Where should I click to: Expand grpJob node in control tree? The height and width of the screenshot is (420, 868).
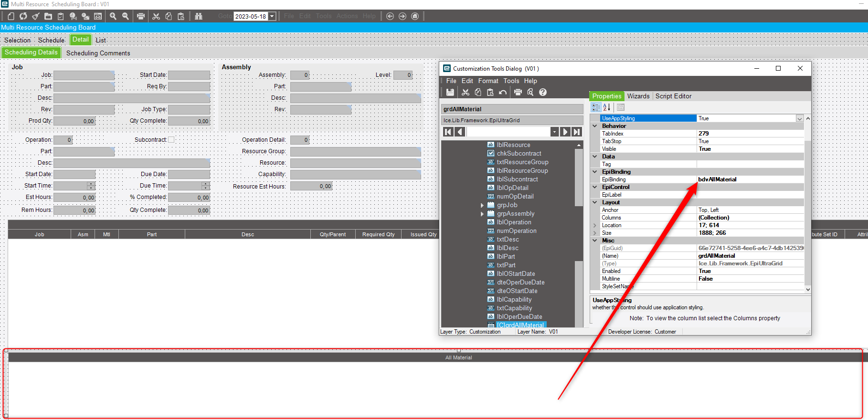point(482,205)
